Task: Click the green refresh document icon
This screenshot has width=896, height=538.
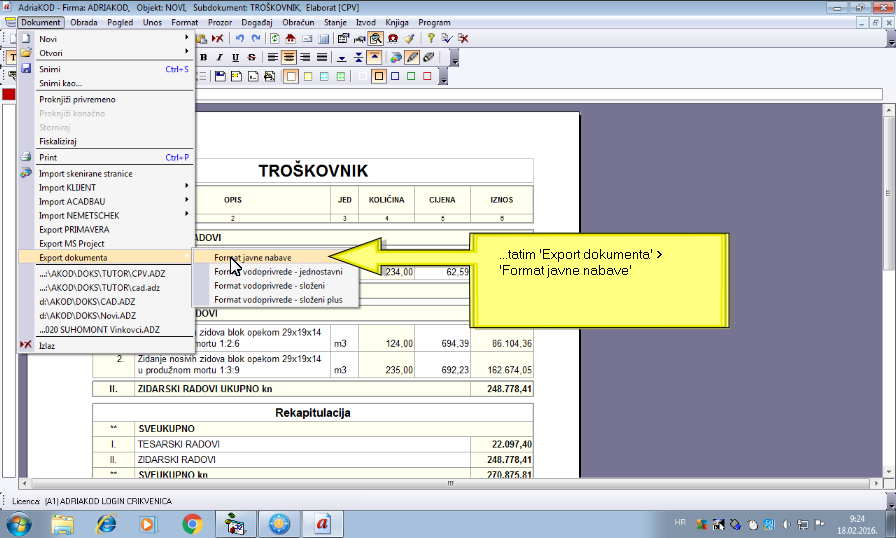Action: click(274, 38)
